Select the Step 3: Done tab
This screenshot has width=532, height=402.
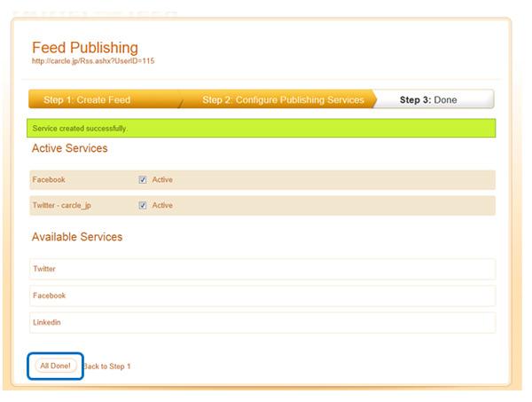tap(428, 100)
